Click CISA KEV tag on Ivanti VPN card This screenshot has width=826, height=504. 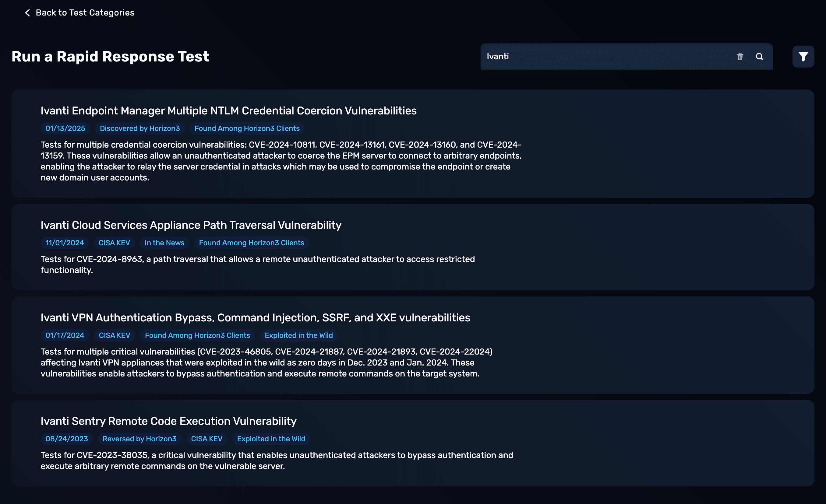(114, 336)
